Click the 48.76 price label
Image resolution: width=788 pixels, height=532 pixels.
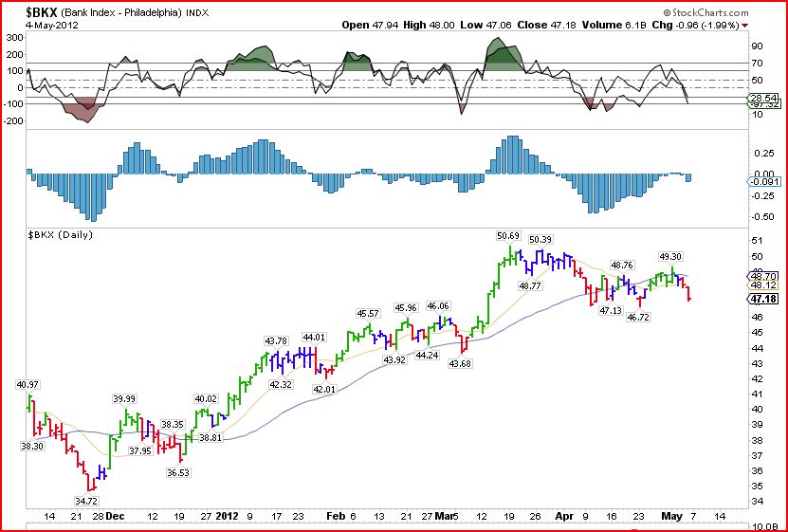[622, 265]
